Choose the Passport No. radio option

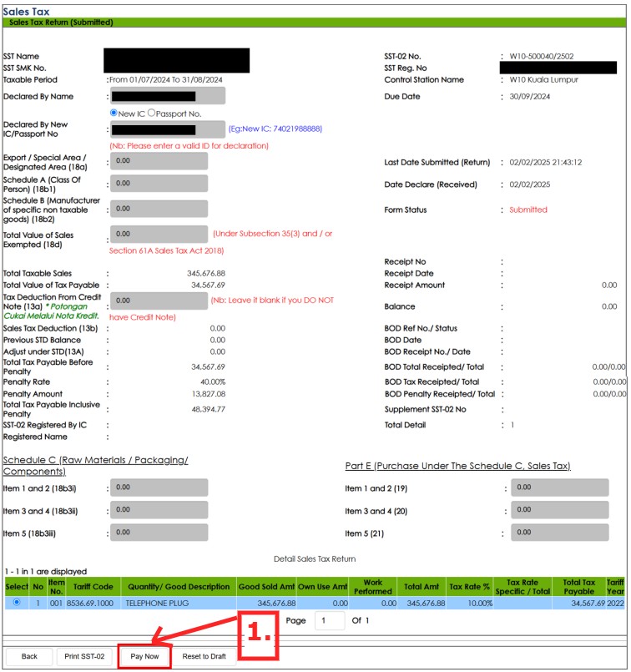(x=151, y=113)
